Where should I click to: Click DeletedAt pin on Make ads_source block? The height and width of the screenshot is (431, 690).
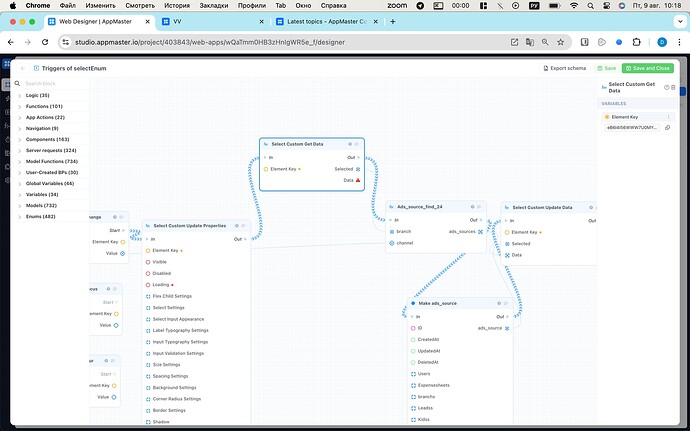(x=413, y=362)
